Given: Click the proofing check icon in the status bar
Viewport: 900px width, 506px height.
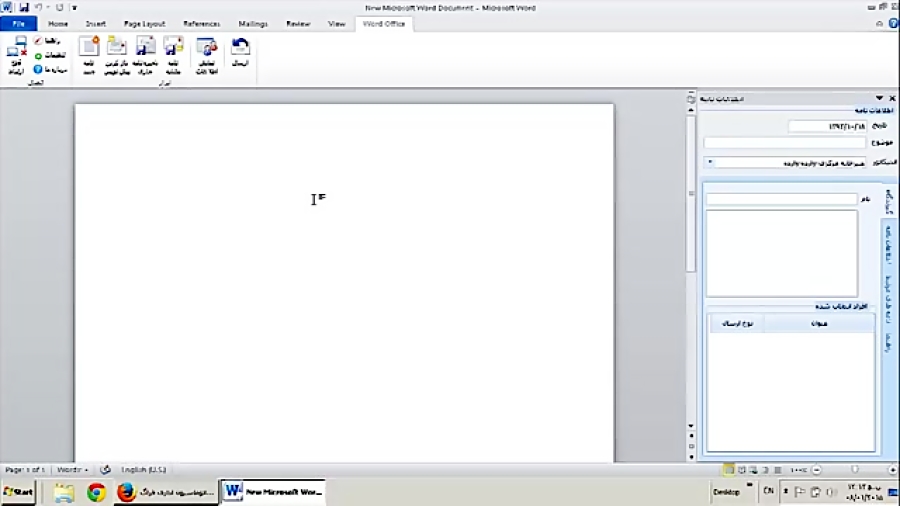Looking at the screenshot, I should point(106,470).
